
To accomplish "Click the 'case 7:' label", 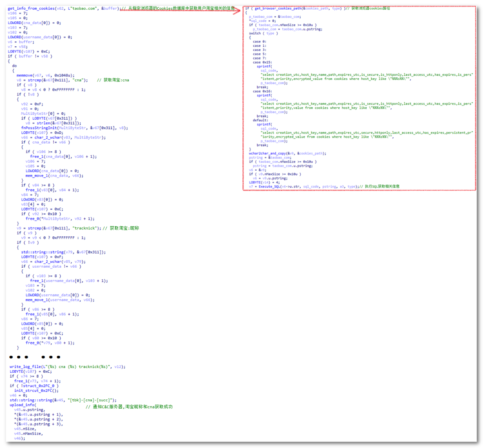I will (x=260, y=58).
